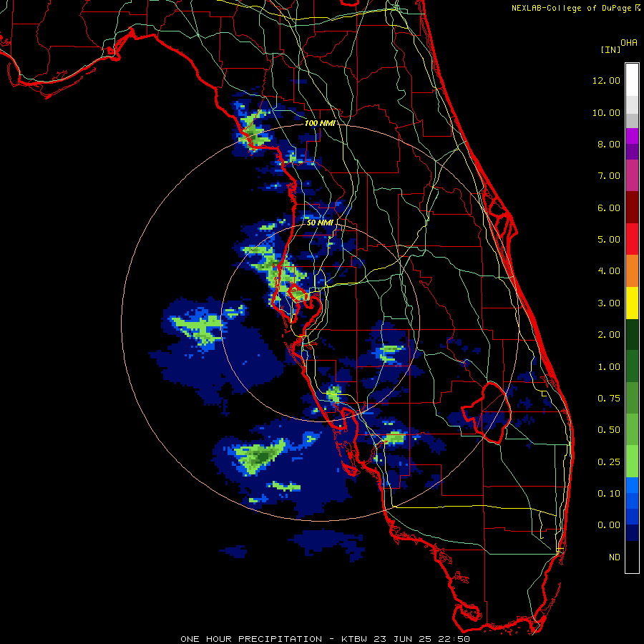Click the 0.10 legend value
Viewport: 644px width, 644px height.
pyautogui.click(x=609, y=494)
